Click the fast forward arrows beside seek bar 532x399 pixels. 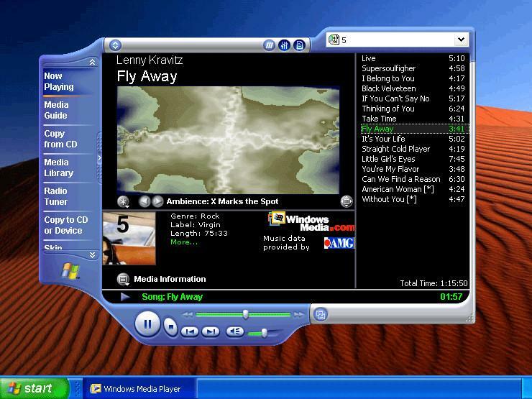298,315
